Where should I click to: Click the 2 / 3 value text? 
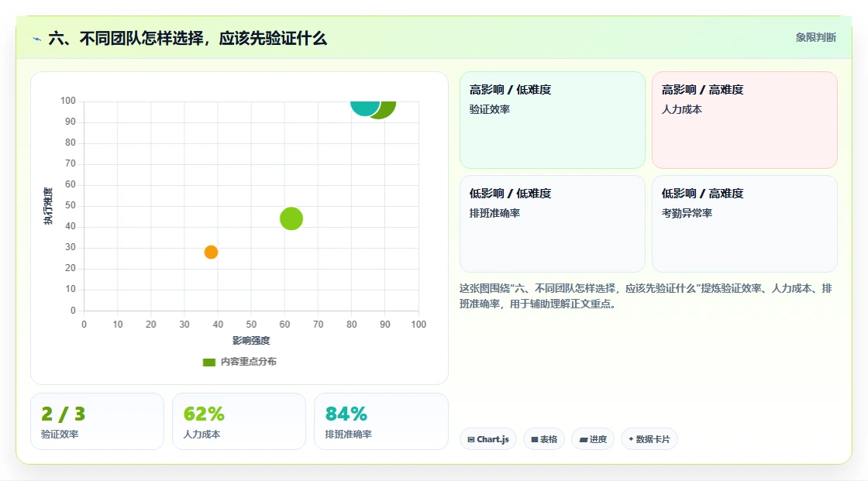click(x=63, y=414)
